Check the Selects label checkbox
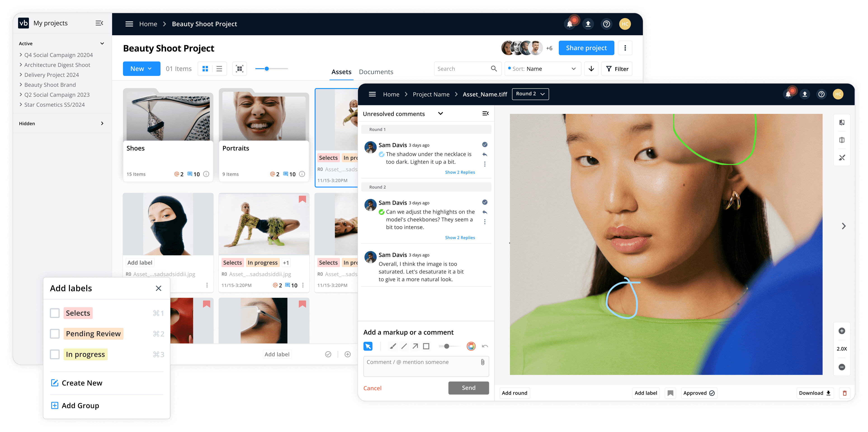Viewport: 868px width, 432px height. tap(54, 313)
